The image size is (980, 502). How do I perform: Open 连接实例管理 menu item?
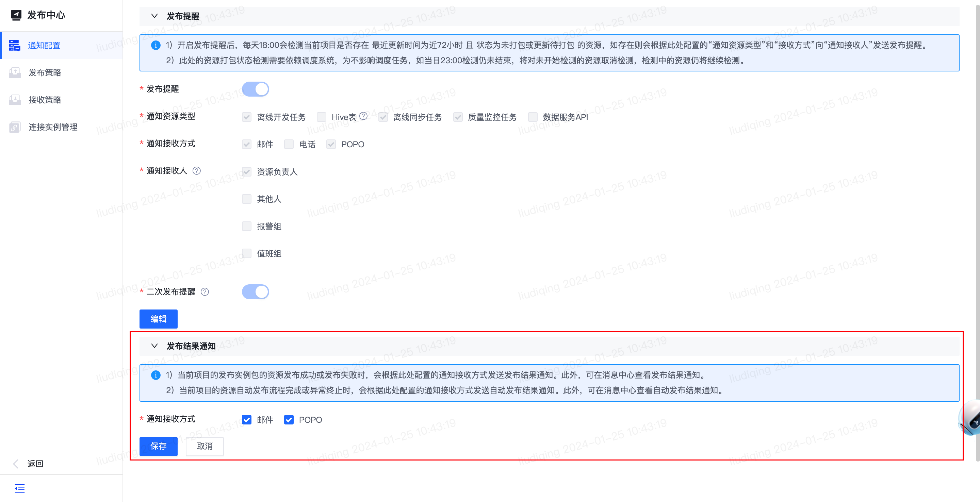[x=62, y=127]
